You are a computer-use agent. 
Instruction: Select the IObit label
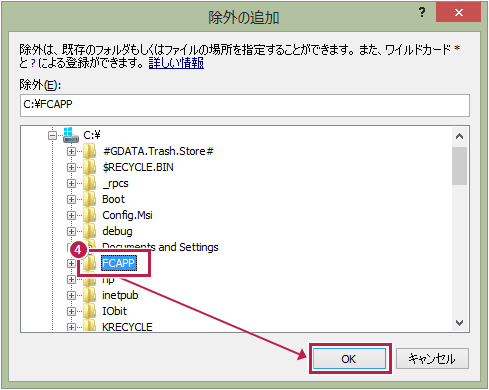[114, 311]
